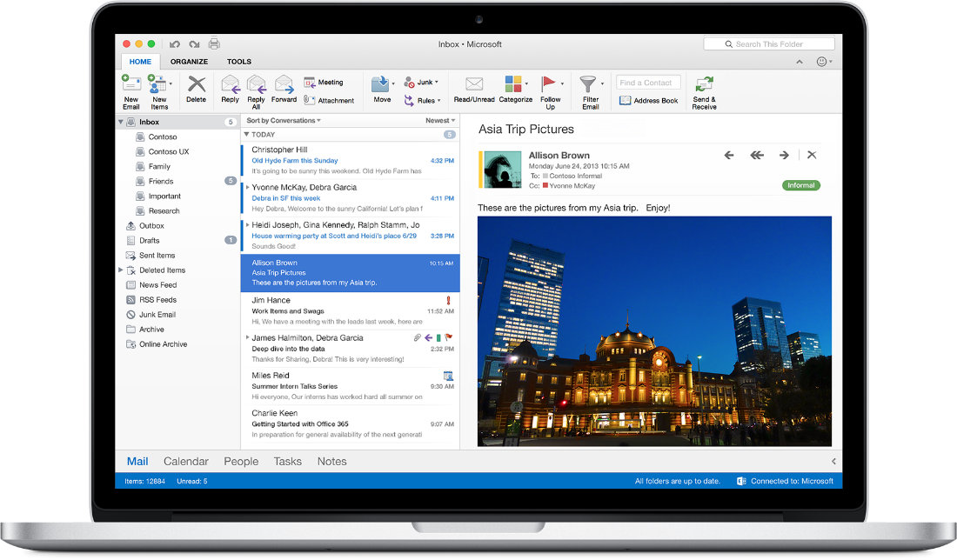Open the Move message tool
The height and width of the screenshot is (560, 957).
tap(381, 87)
